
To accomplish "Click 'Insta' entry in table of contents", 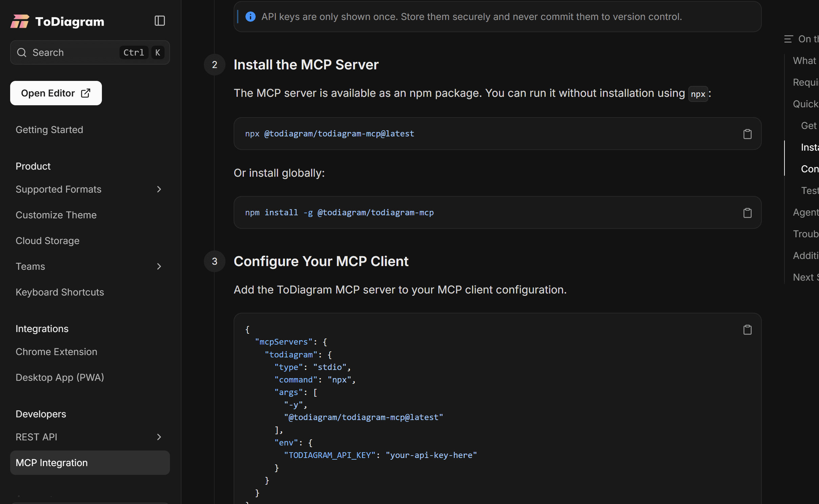I will point(810,147).
